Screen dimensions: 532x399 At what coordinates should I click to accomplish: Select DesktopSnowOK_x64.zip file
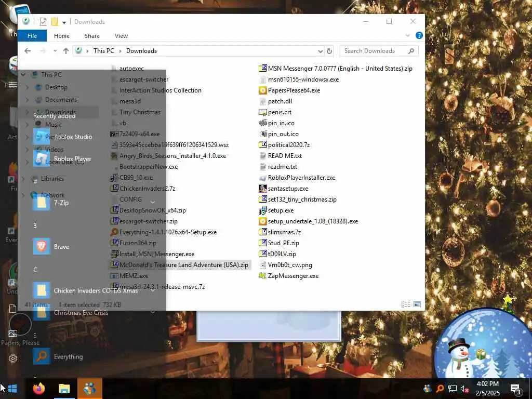[149, 210]
